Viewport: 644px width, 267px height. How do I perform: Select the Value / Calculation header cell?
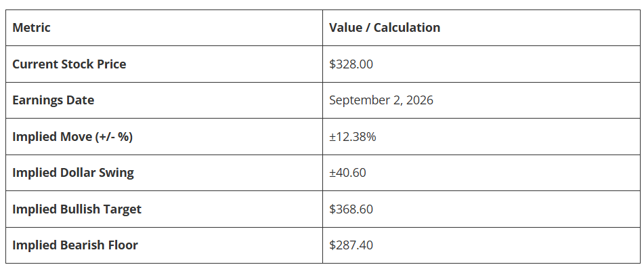click(x=385, y=28)
